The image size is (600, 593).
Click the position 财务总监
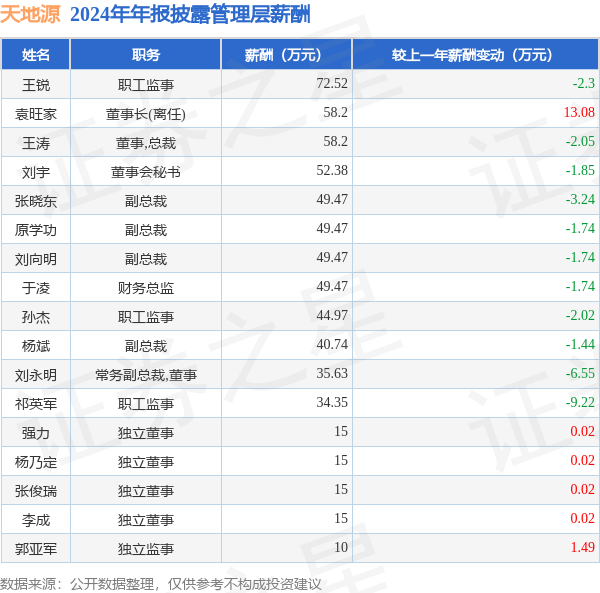146,288
